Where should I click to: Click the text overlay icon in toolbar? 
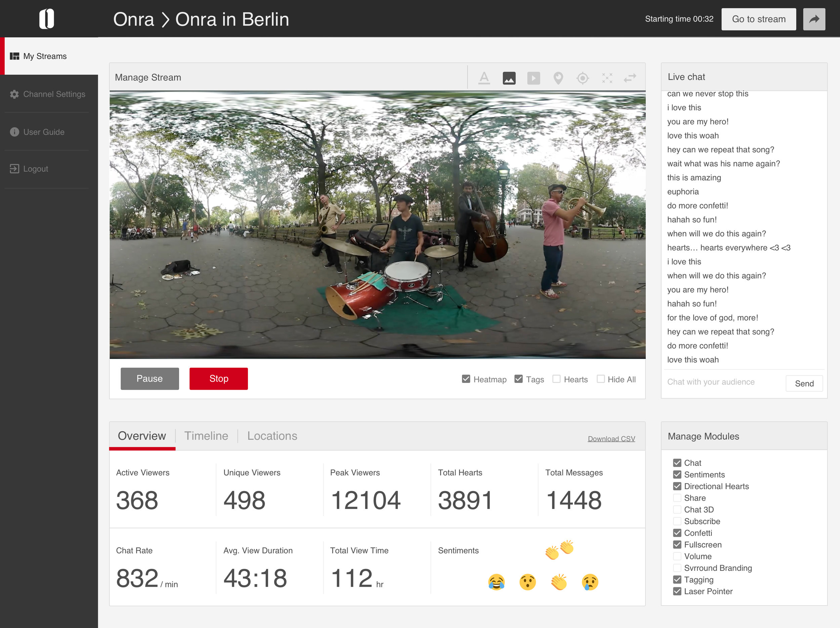(485, 78)
